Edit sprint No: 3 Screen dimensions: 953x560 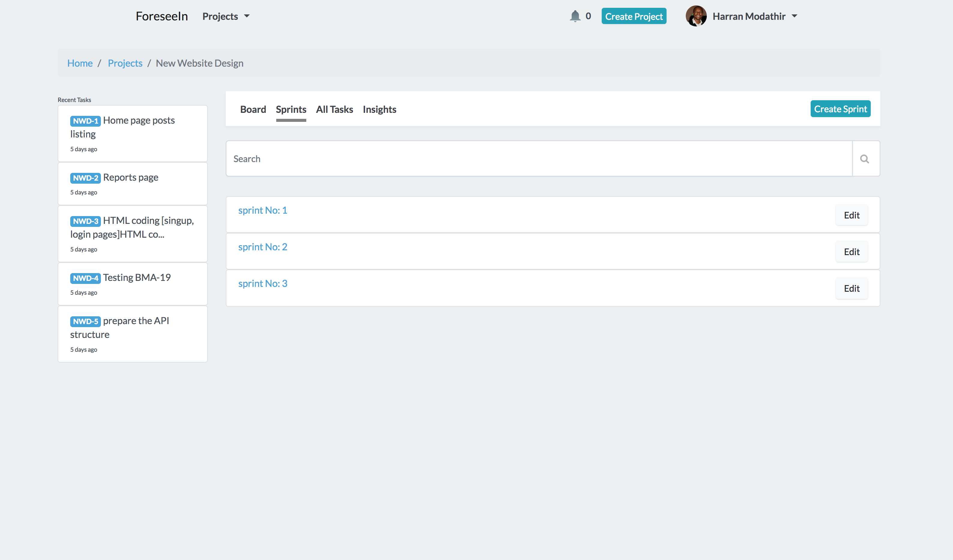(851, 288)
